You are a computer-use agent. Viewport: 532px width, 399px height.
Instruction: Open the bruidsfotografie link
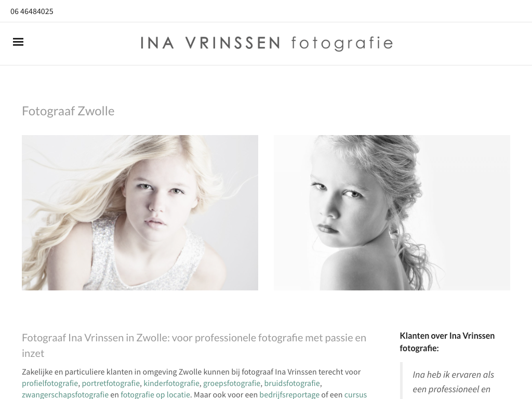pyautogui.click(x=292, y=383)
